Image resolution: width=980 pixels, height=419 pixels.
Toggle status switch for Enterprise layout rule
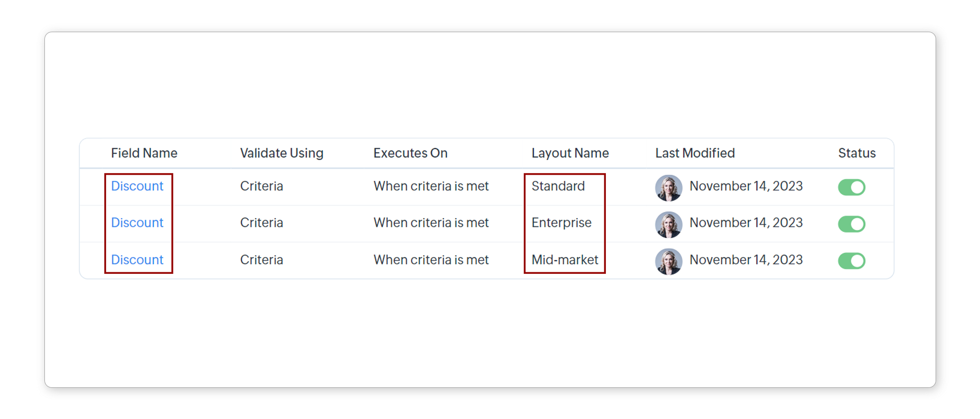pos(851,224)
